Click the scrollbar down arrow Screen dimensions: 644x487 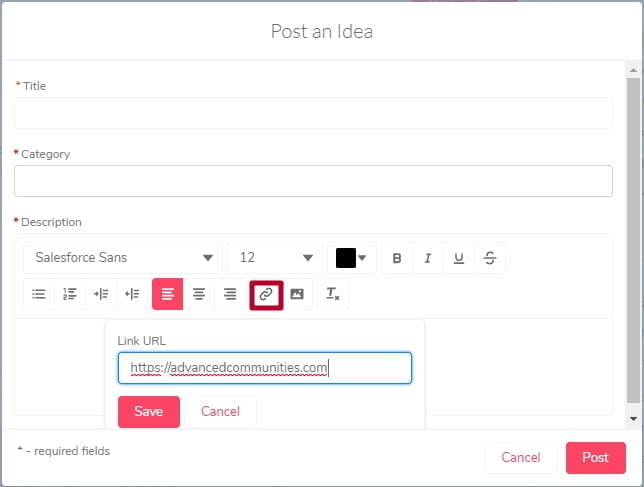pos(633,419)
